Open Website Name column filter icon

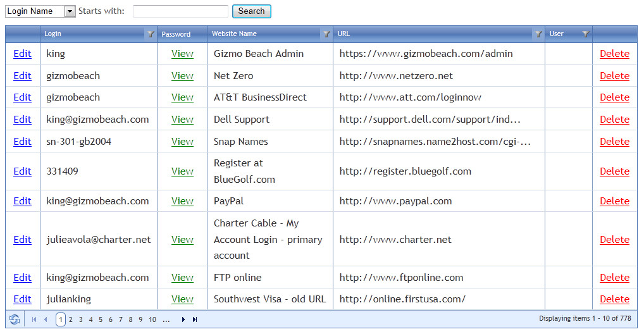pos(326,34)
